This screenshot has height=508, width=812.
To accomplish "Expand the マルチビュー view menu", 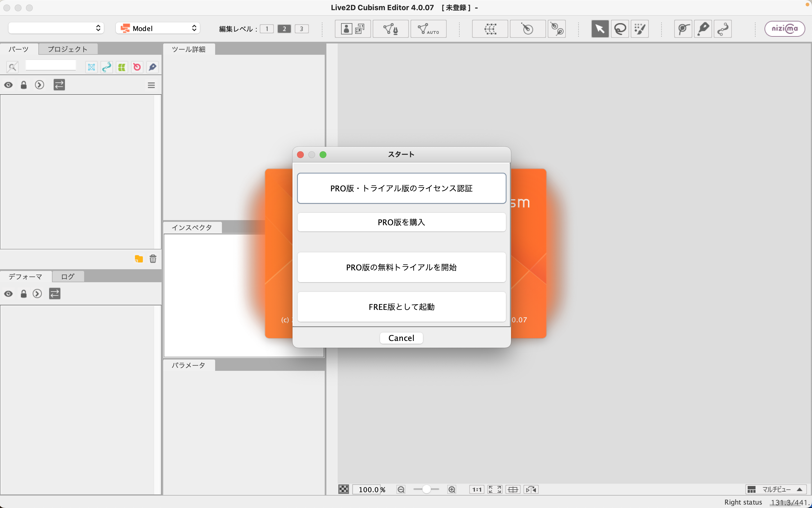I will pos(776,490).
